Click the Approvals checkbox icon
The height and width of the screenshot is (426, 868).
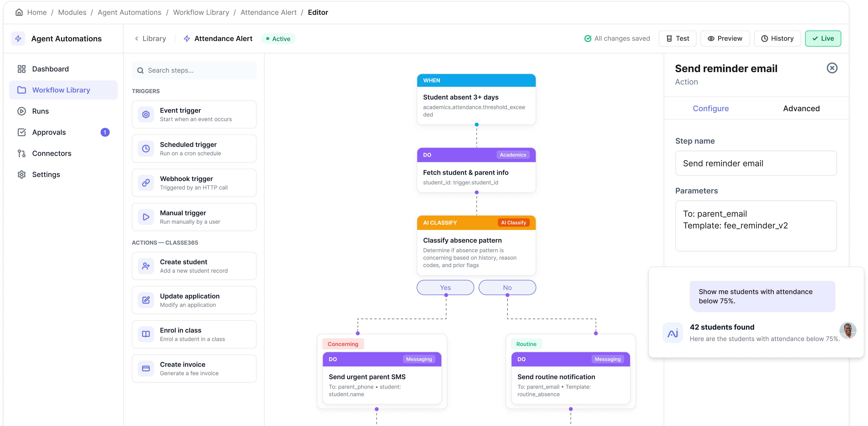(22, 132)
